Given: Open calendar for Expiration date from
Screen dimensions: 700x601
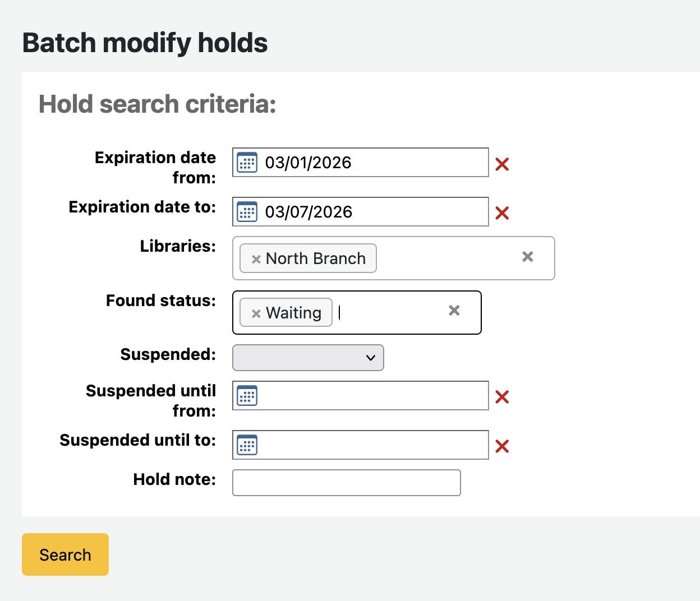Looking at the screenshot, I should click(x=247, y=163).
